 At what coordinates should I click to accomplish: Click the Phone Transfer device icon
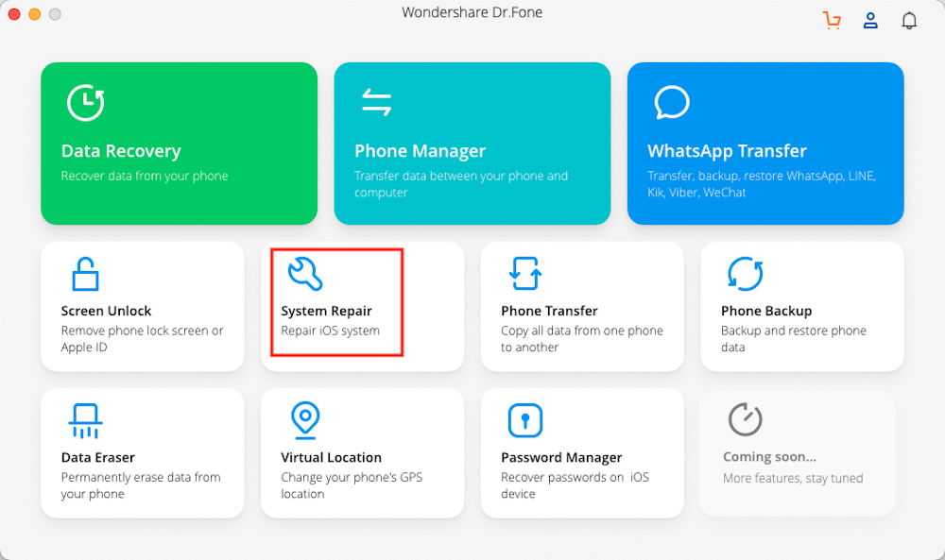coord(524,273)
